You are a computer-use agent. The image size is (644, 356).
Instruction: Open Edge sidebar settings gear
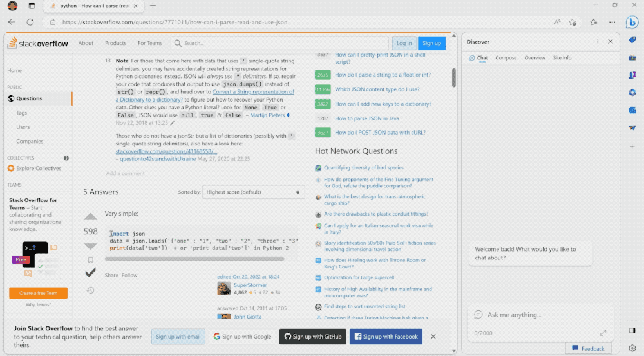pos(632,348)
